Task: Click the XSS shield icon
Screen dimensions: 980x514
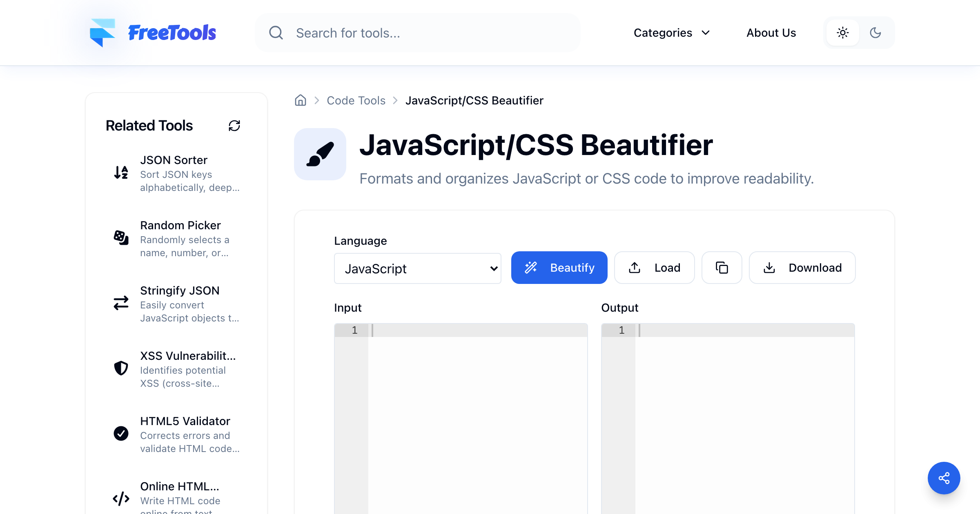Action: tap(121, 368)
